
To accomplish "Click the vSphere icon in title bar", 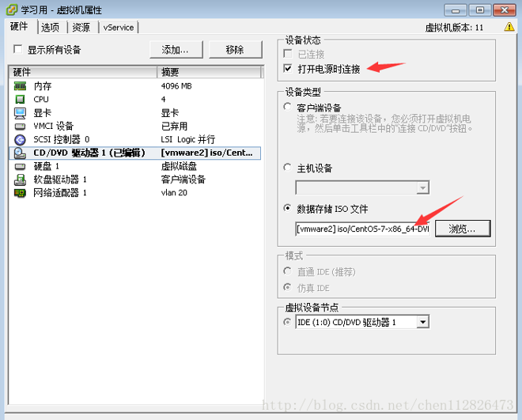I will [11, 9].
